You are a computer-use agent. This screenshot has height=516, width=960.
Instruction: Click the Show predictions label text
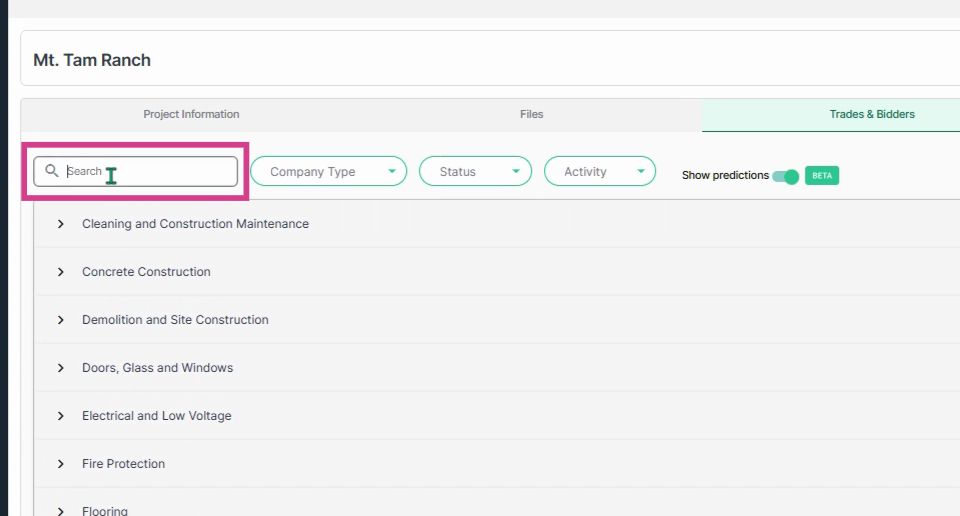tap(726, 176)
